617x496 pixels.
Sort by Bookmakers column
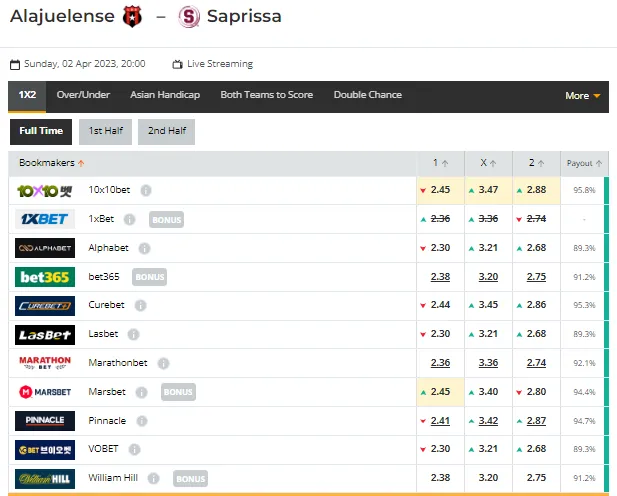click(52, 163)
